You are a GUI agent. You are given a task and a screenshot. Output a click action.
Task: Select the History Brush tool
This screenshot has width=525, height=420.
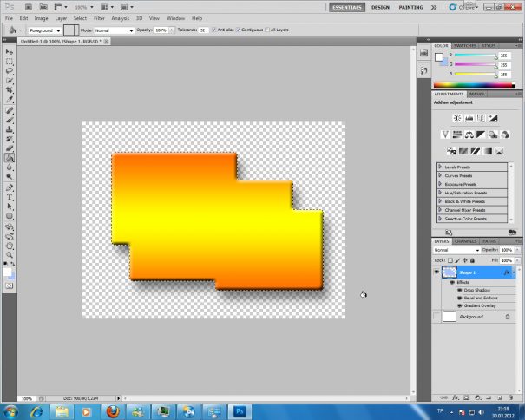click(x=10, y=139)
